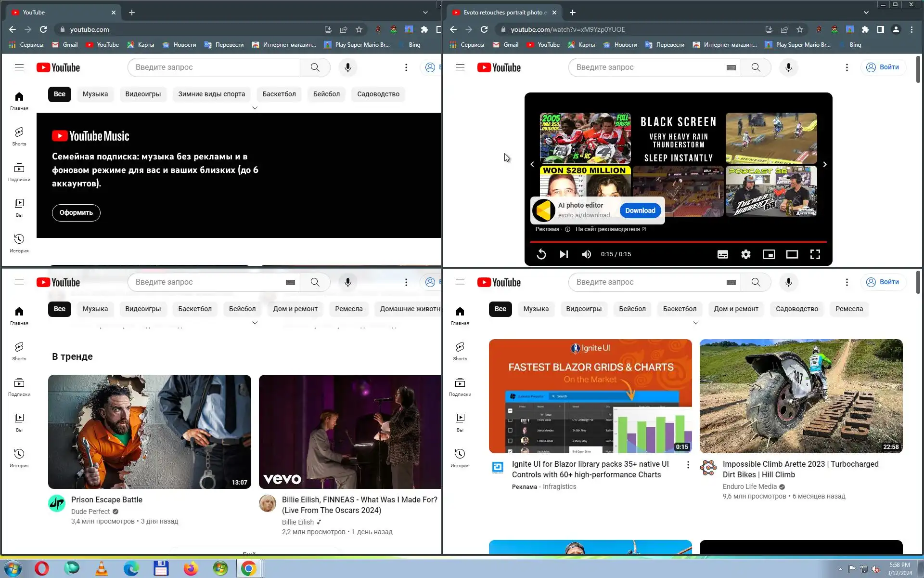Open История in top-left window sidebar
This screenshot has height=578, width=924.
(19, 243)
